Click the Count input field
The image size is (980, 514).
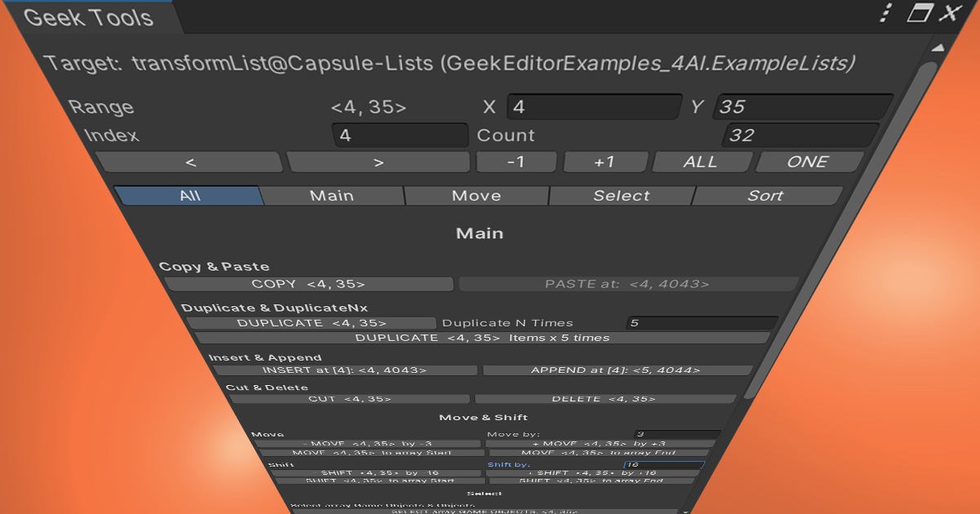801,135
